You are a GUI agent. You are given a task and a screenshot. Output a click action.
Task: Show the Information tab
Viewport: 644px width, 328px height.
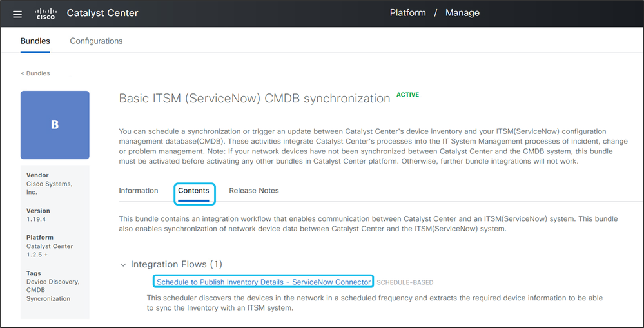coord(139,191)
